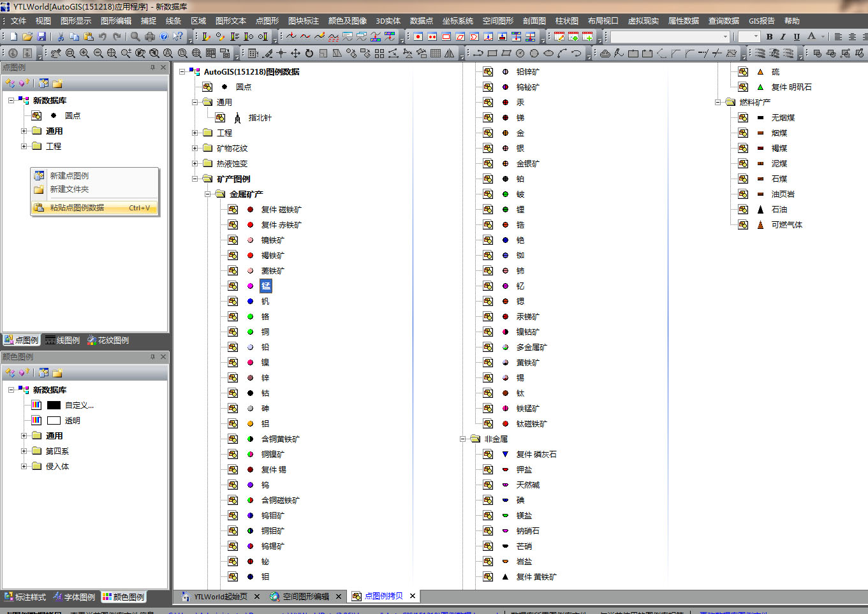Select the Rotate circular arrow tool

point(309,54)
